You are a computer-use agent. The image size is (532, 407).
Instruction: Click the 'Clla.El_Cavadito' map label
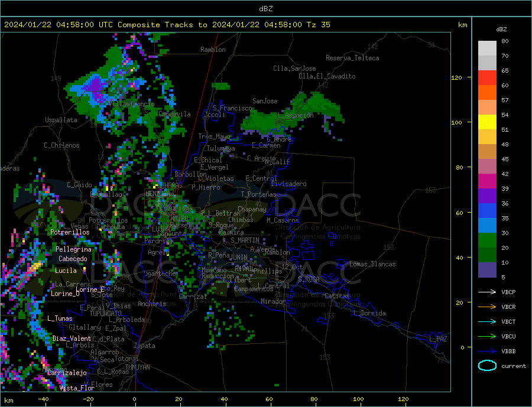pos(327,76)
